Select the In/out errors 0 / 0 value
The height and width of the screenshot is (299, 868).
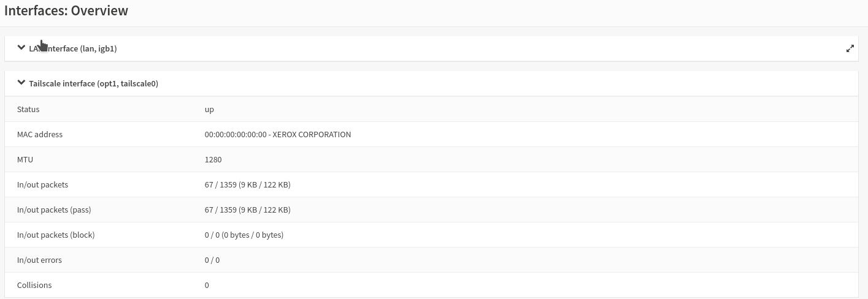(212, 260)
